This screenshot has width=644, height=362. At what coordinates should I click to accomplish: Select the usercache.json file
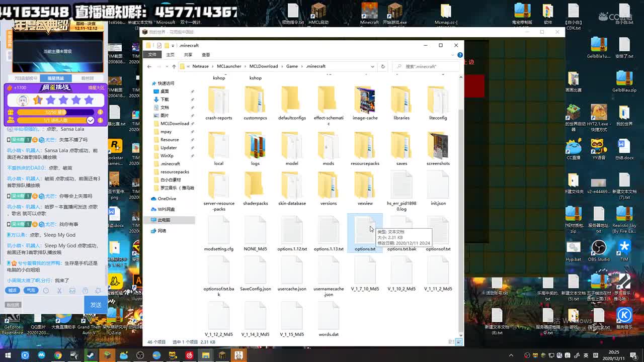292,275
